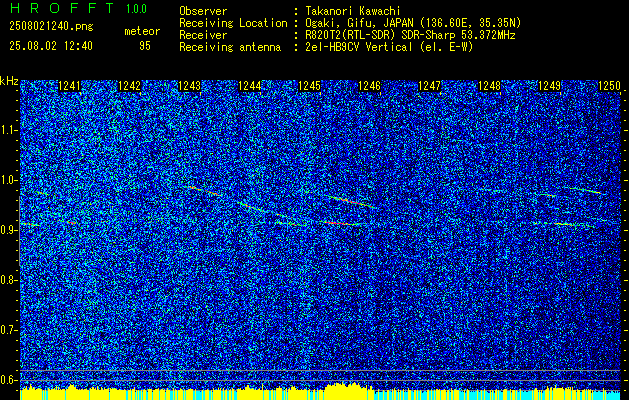
Task: Click the 1249 time marker
Action: pos(549,86)
